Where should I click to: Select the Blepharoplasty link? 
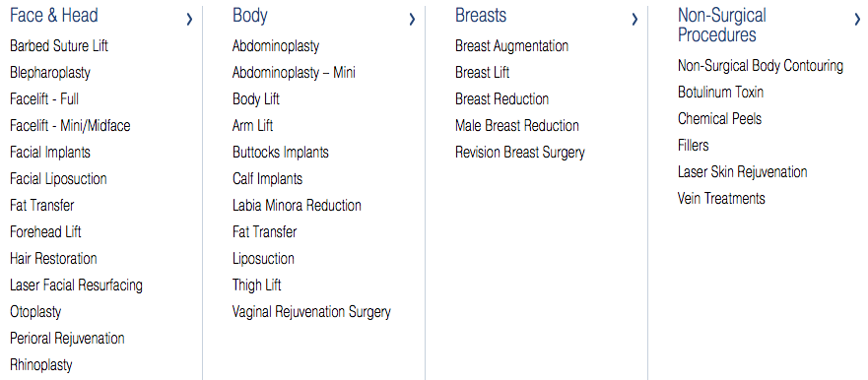[x=50, y=73]
